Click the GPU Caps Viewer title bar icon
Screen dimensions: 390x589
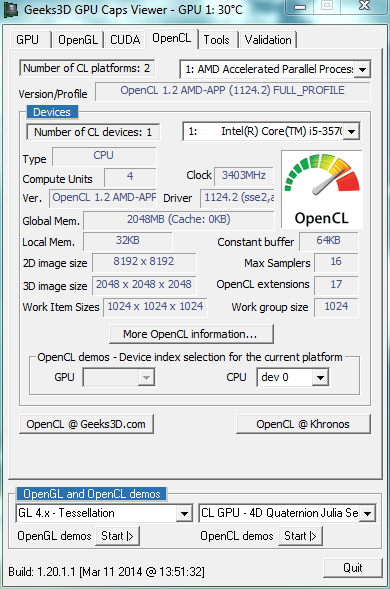click(x=11, y=10)
